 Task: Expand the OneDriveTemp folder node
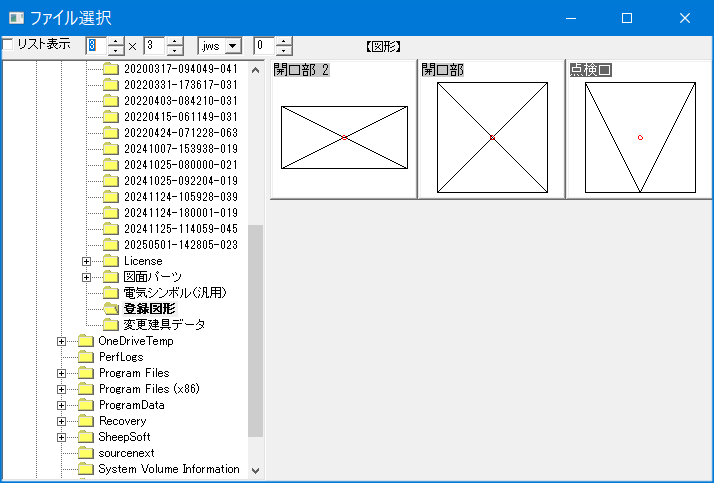[61, 341]
